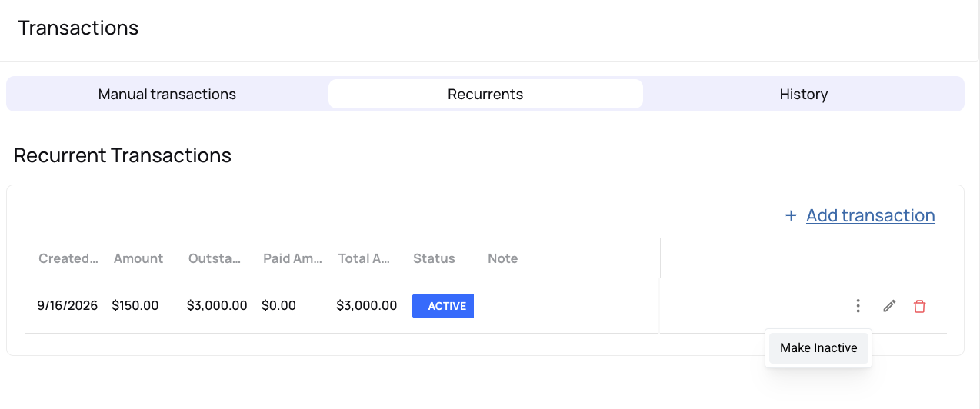980x409 pixels.
Task: Click the plus icon beside Add transaction
Action: click(790, 216)
